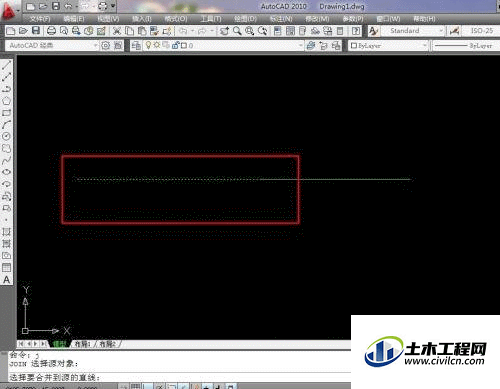The width and height of the screenshot is (500, 389).
Task: Click the Dimension Style icon
Action: [454, 31]
